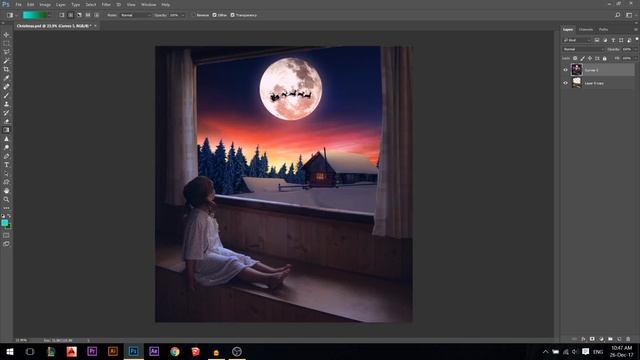Select the Dodge tool
Screen dimensions: 640x360
(x=6, y=147)
